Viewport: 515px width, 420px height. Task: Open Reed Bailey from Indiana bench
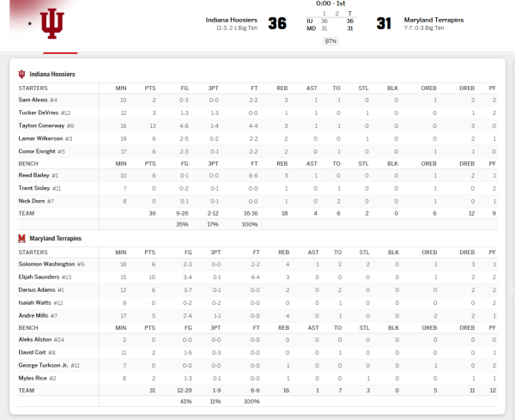click(x=33, y=175)
